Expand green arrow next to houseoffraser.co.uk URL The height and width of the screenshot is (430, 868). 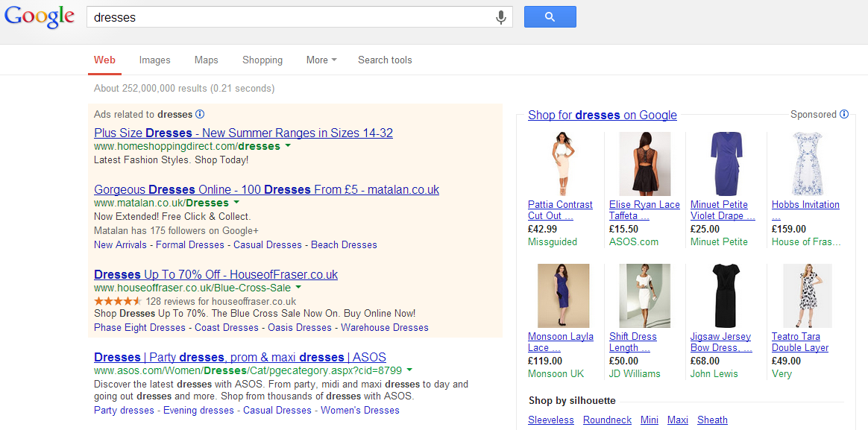(298, 287)
